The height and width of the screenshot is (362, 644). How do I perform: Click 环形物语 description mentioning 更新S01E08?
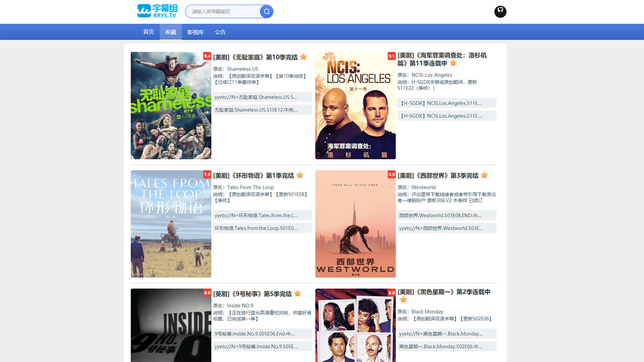tap(260, 197)
